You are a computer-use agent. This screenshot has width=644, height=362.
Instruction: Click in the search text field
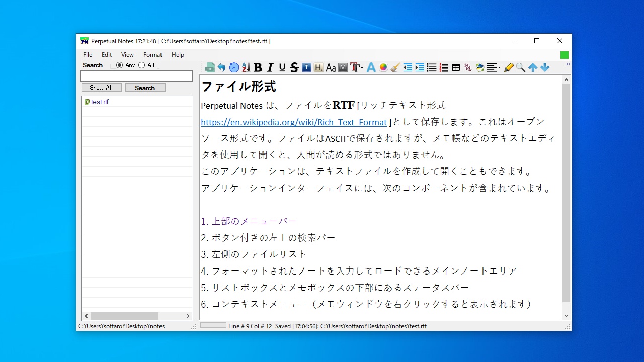tap(136, 76)
